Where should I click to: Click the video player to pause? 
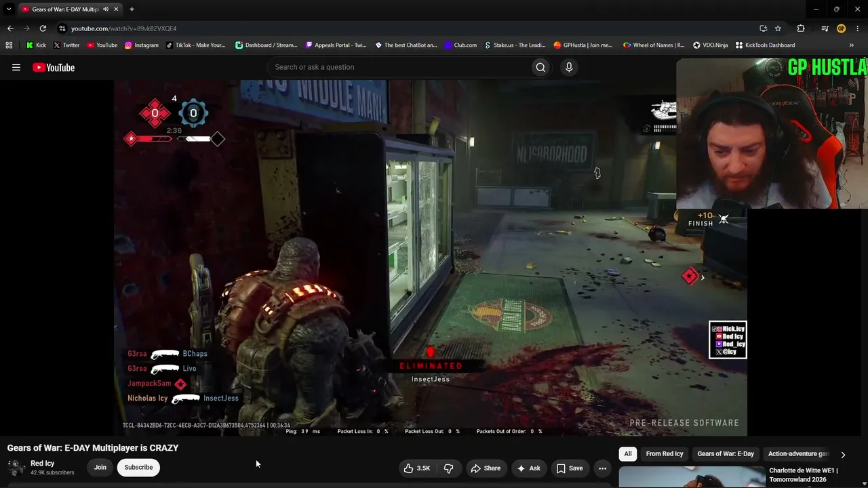tap(431, 258)
